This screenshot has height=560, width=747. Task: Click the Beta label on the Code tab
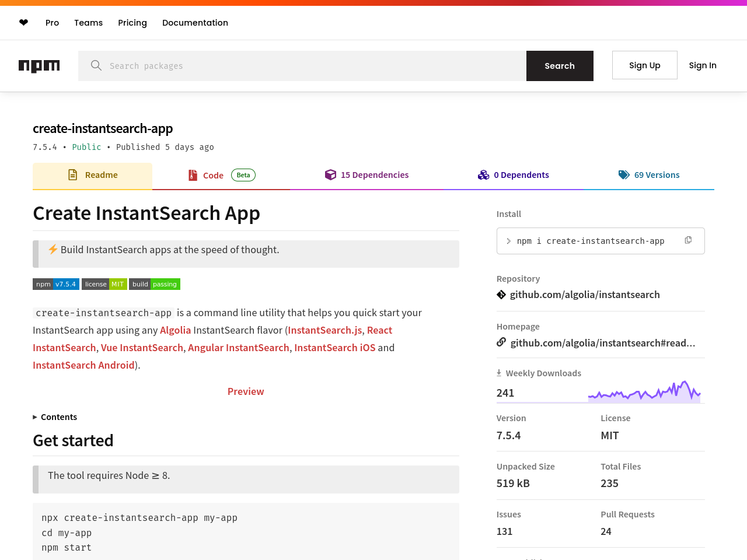click(243, 175)
